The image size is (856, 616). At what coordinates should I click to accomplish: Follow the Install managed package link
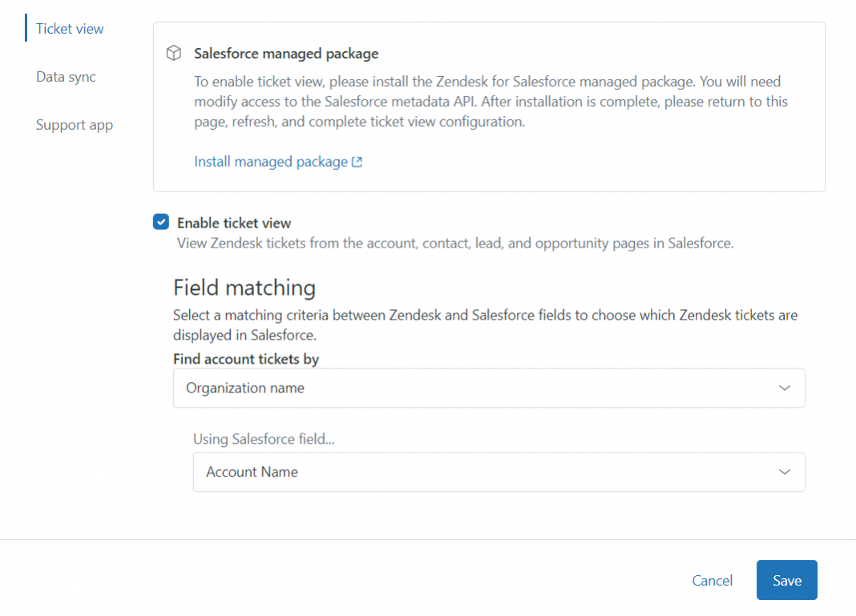[271, 162]
